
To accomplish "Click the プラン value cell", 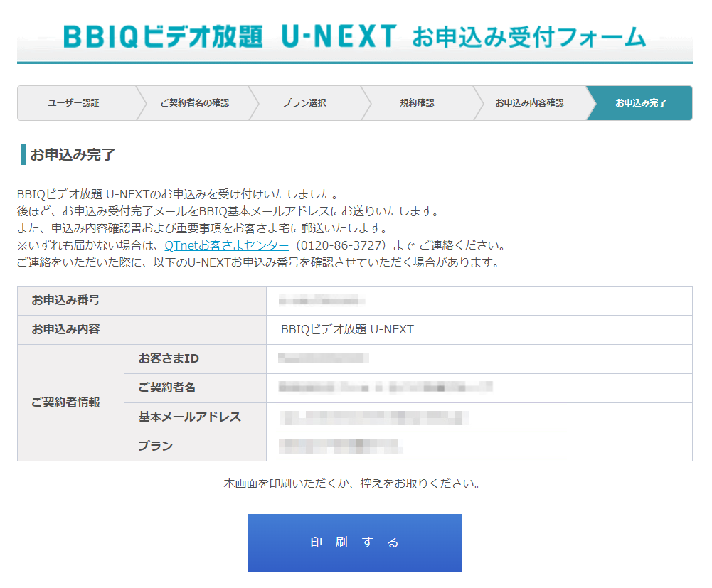I will tap(341, 447).
